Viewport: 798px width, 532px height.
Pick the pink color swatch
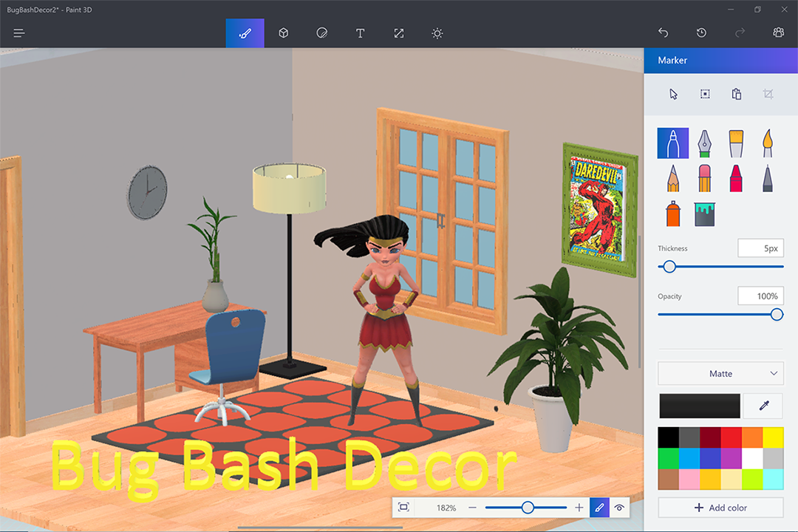point(689,479)
